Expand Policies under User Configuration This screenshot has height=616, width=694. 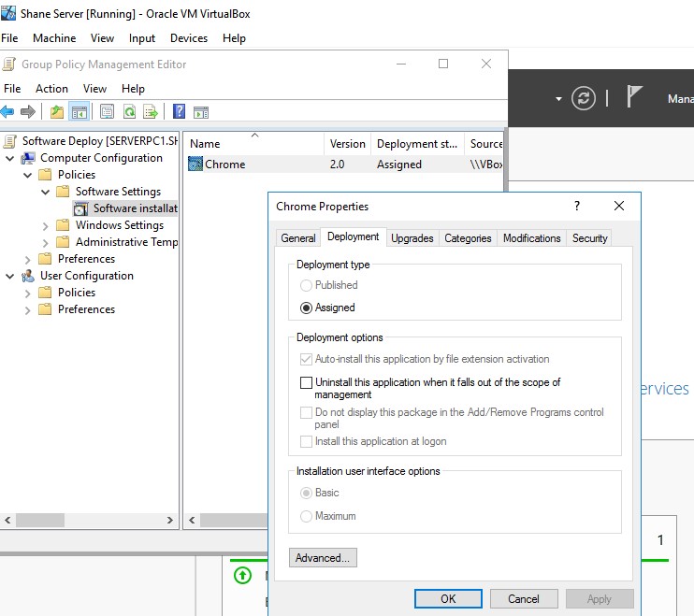[27, 294]
